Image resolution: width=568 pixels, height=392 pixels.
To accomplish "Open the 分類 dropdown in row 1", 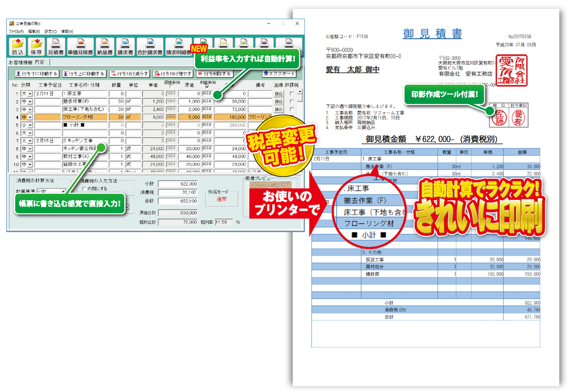I will [x=30, y=94].
